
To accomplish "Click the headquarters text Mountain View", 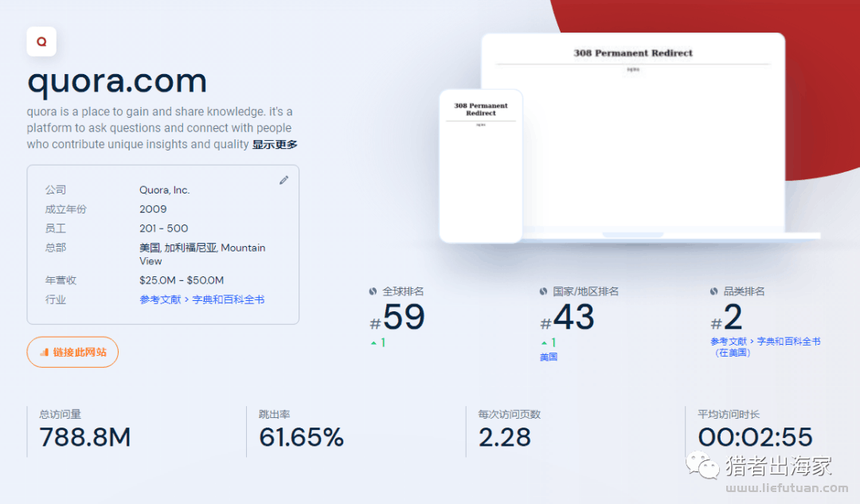I will [x=202, y=255].
